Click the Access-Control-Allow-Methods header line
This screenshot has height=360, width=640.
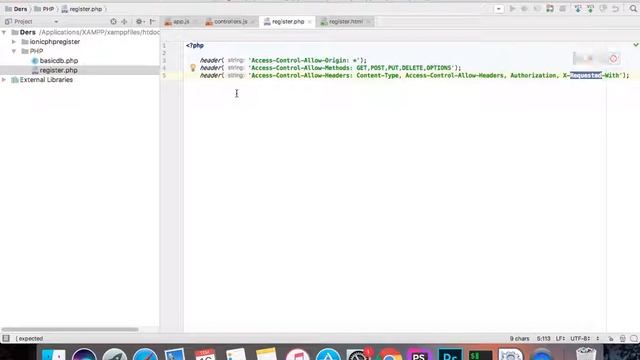pos(330,68)
